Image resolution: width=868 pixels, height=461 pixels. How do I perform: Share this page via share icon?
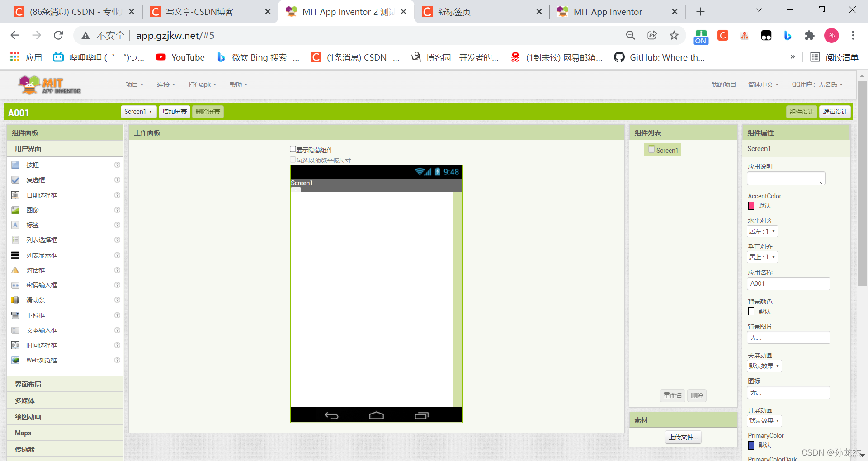652,35
